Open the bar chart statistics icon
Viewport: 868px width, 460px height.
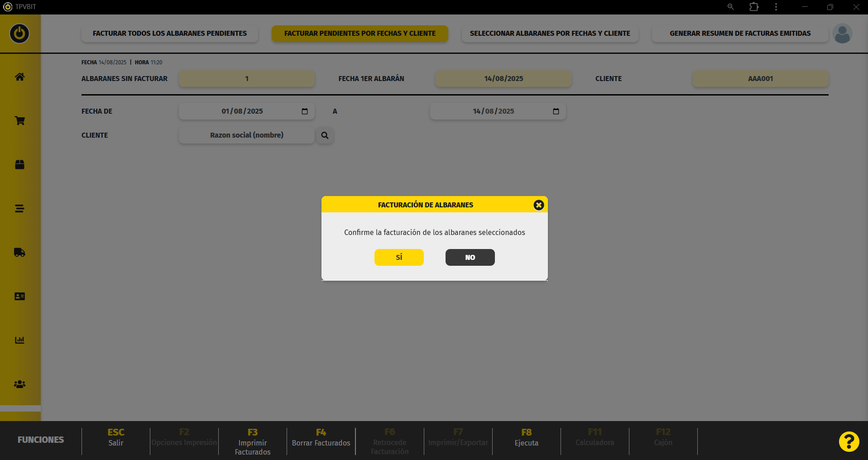click(x=19, y=340)
